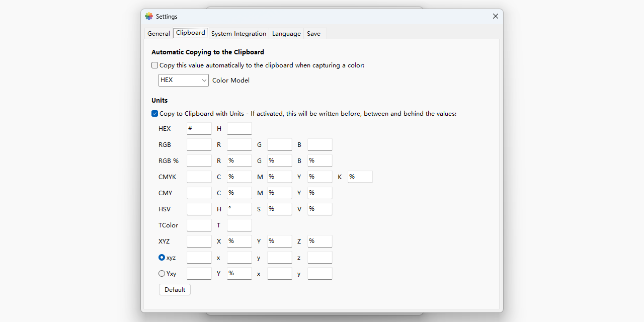This screenshot has width=644, height=322.
Task: Enable automatic copy to clipboard checkbox
Action: (155, 65)
